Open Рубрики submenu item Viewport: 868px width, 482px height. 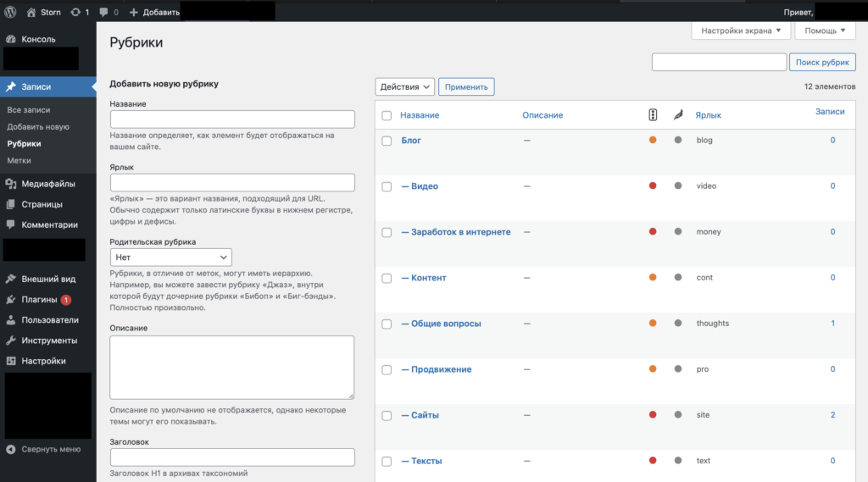(24, 143)
